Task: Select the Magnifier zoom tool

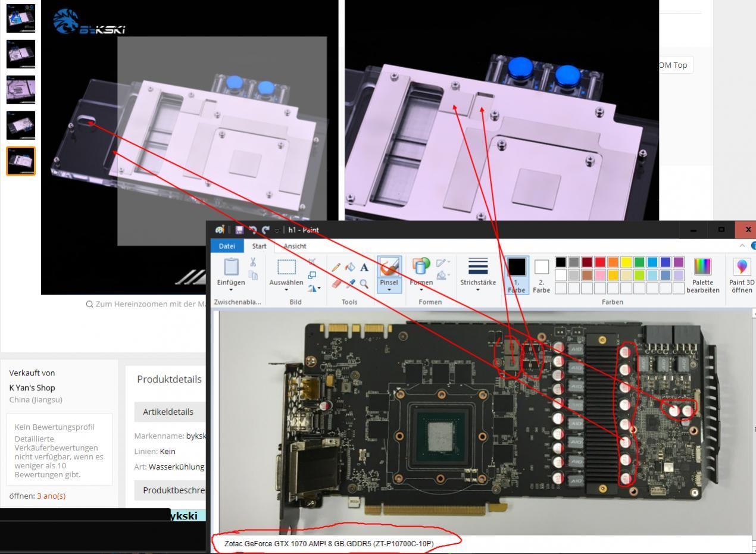Action: [364, 284]
